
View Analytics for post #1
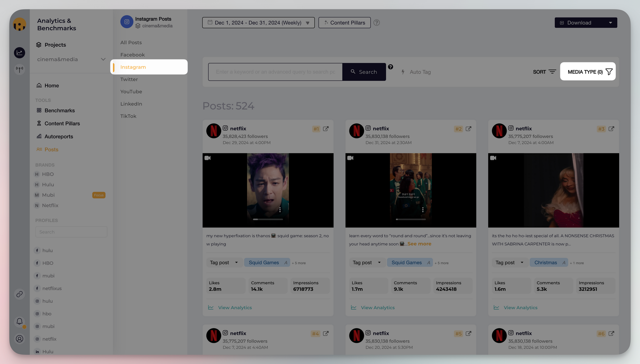pyautogui.click(x=230, y=307)
